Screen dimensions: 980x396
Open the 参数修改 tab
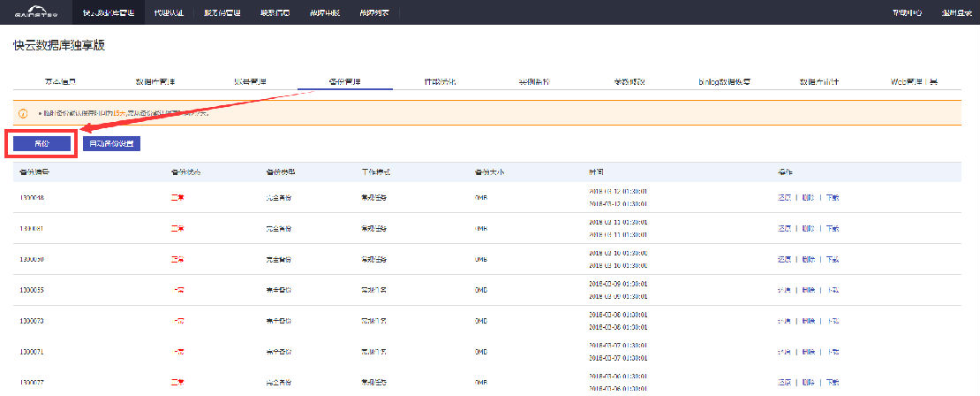pyautogui.click(x=629, y=81)
